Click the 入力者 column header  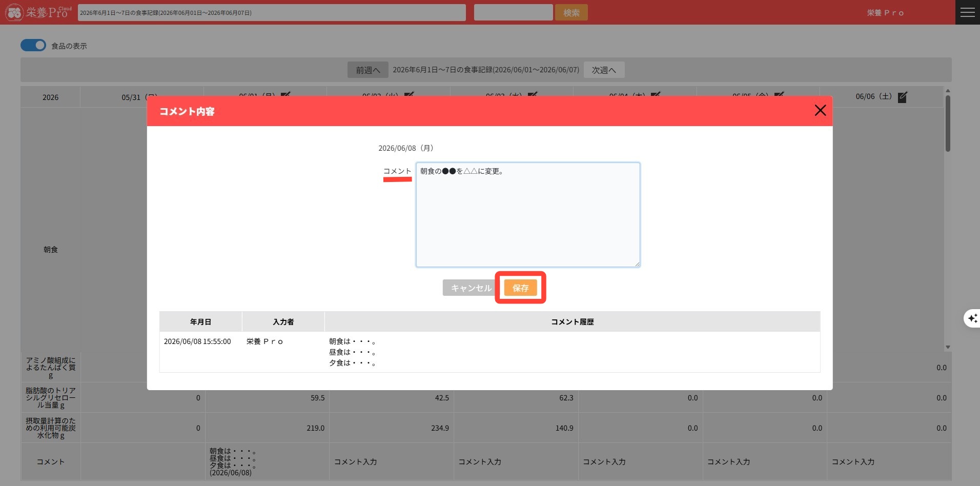pos(283,321)
